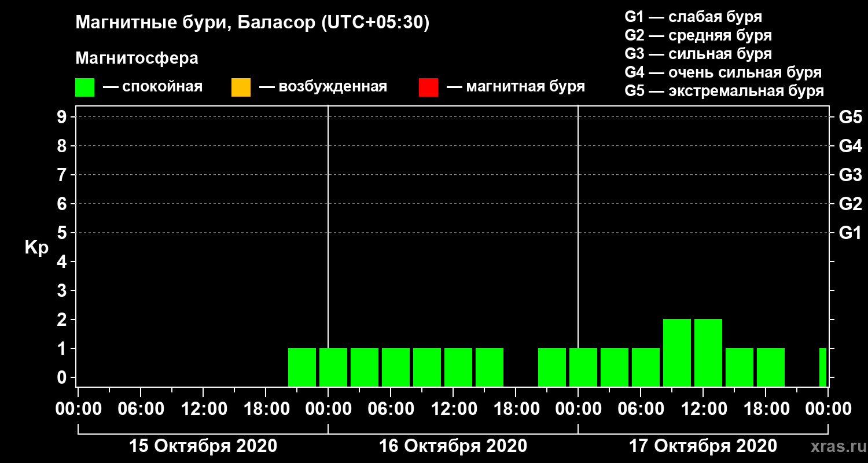Click the G5 label on right axis
Image resolution: width=868 pixels, height=463 pixels.
(x=850, y=117)
